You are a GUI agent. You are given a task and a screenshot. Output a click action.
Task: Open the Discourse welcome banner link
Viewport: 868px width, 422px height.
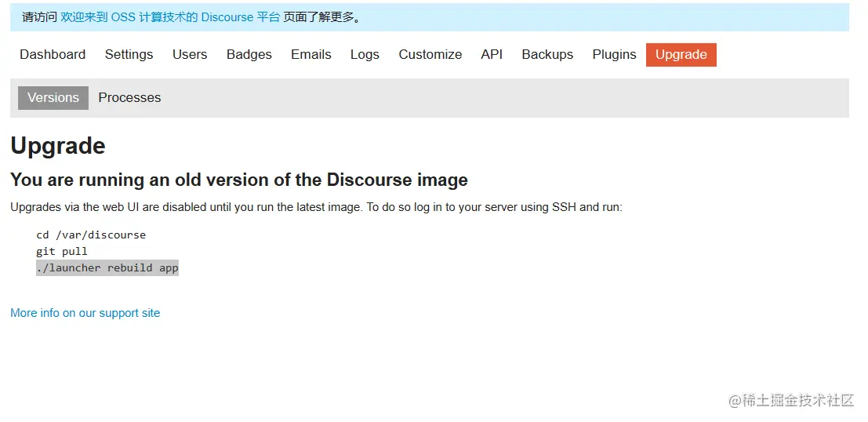coord(170,17)
